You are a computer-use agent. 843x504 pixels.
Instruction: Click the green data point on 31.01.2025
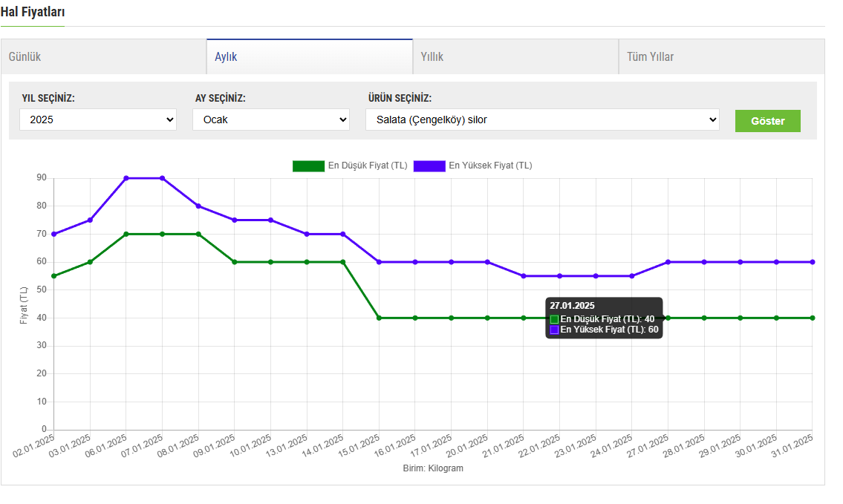click(x=813, y=318)
